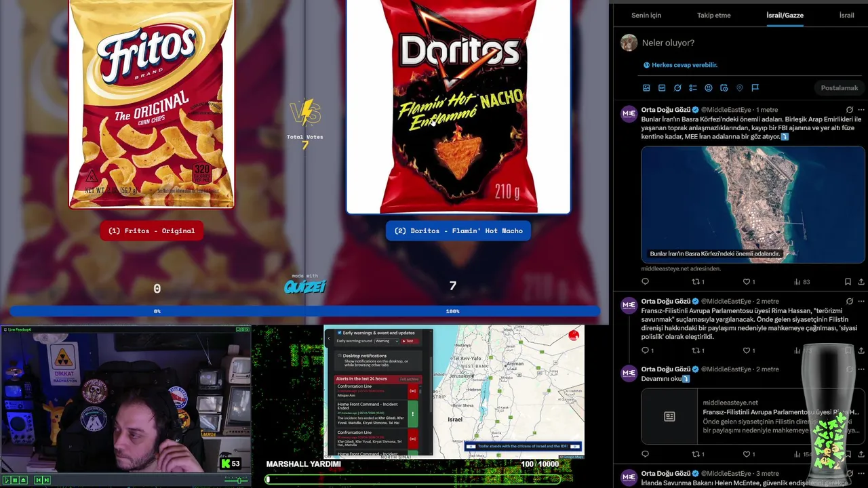Tag a location in the composer
Image resolution: width=868 pixels, height=488 pixels.
(x=740, y=87)
